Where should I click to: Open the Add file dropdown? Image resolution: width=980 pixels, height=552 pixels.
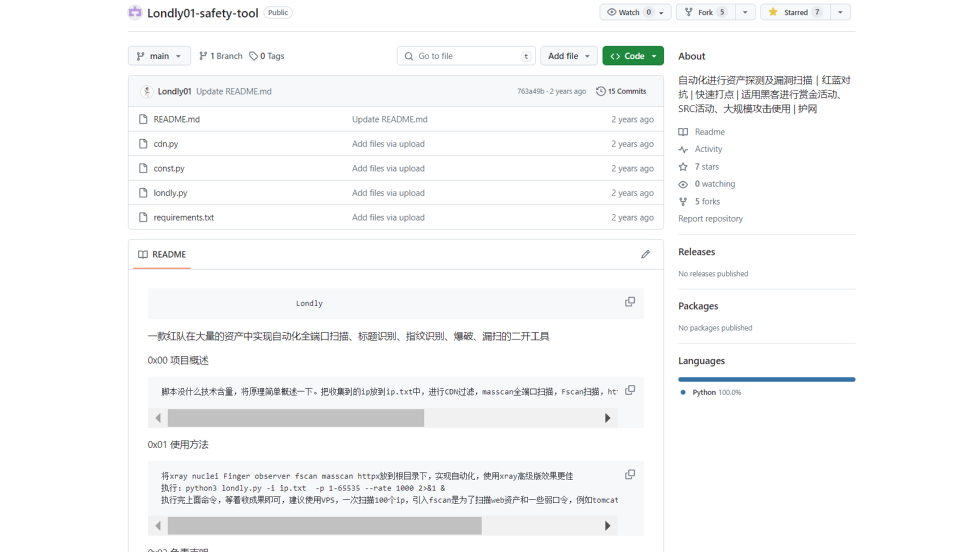pos(569,56)
